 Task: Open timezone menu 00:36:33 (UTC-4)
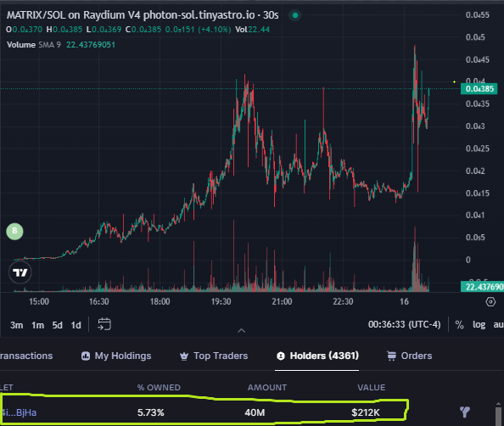(x=405, y=324)
